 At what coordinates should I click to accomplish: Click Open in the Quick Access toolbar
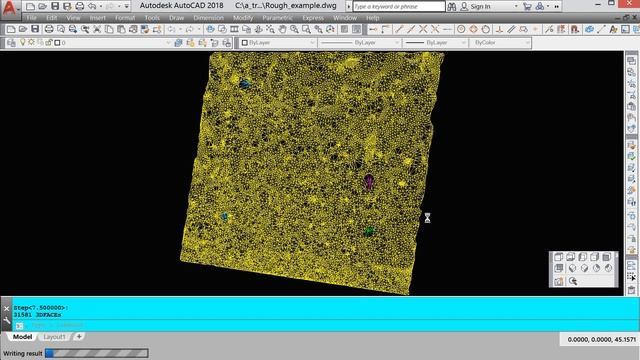(42, 6)
